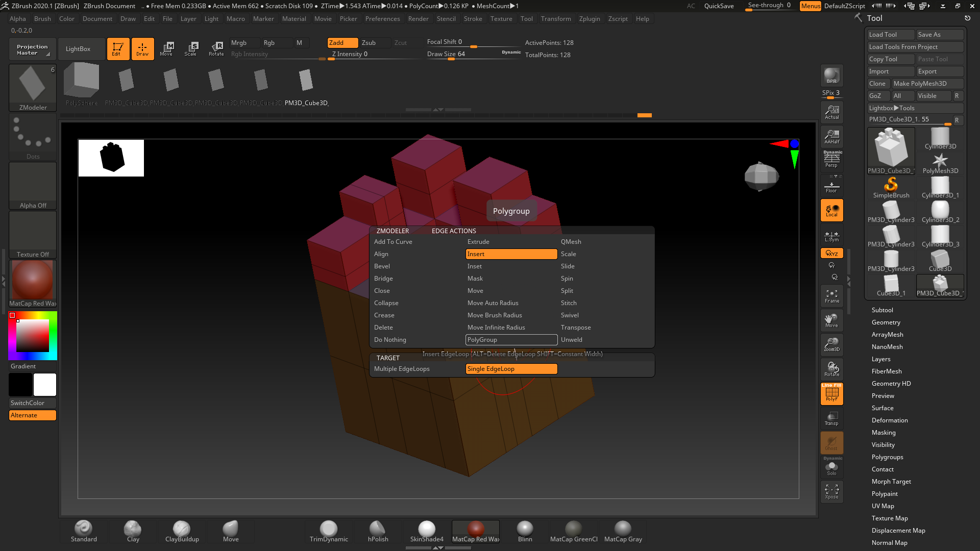Toggle Zadd sculpting mode off
Image resolution: width=980 pixels, height=551 pixels.
coord(342,43)
